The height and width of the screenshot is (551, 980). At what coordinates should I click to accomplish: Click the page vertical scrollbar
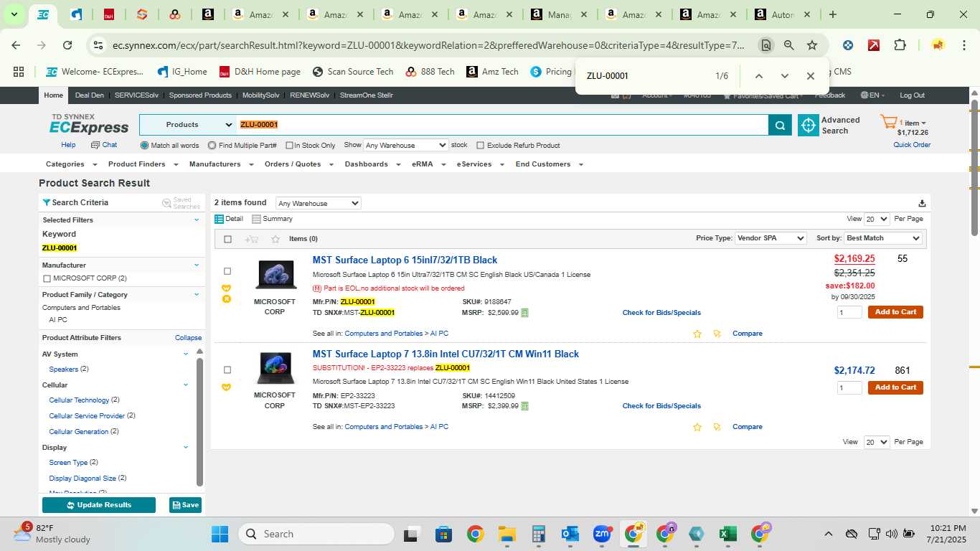(x=974, y=169)
